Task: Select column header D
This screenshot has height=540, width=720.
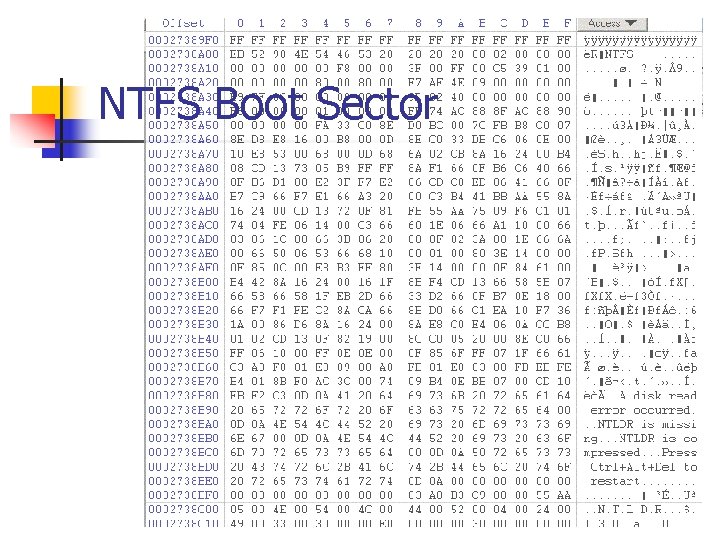Action: point(524,23)
